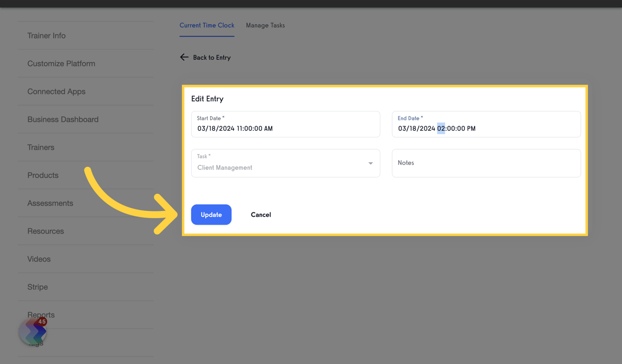Image resolution: width=622 pixels, height=364 pixels.
Task: Cancel the entry edit
Action: pos(261,215)
